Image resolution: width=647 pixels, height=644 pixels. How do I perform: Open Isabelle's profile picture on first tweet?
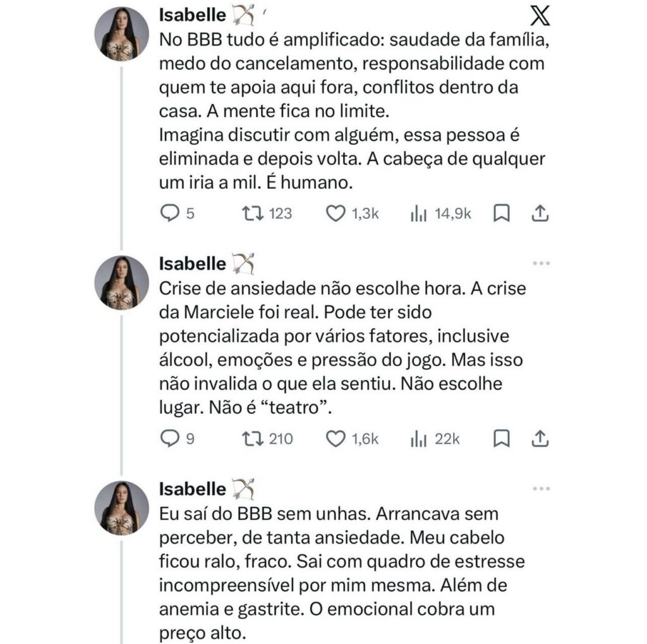pos(121,33)
